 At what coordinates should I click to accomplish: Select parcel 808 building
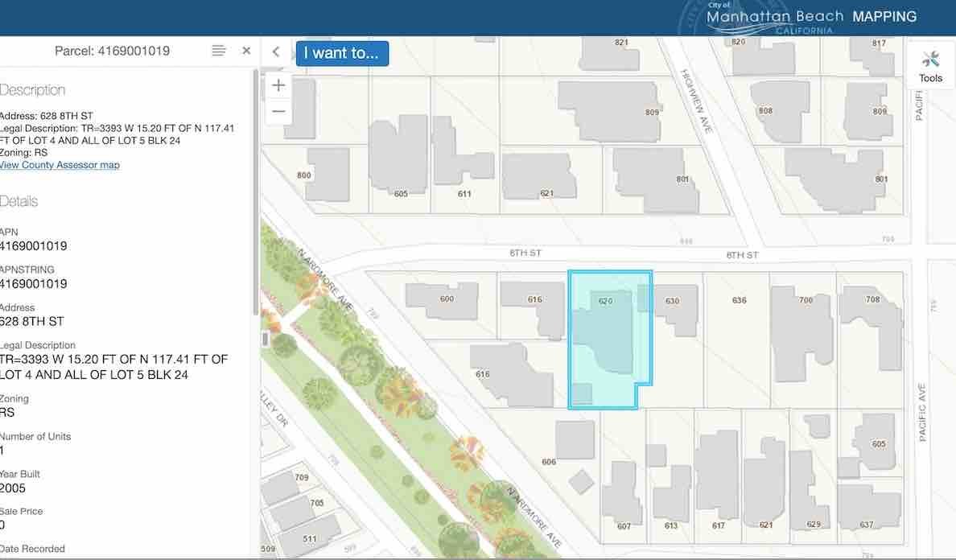pyautogui.click(x=779, y=113)
